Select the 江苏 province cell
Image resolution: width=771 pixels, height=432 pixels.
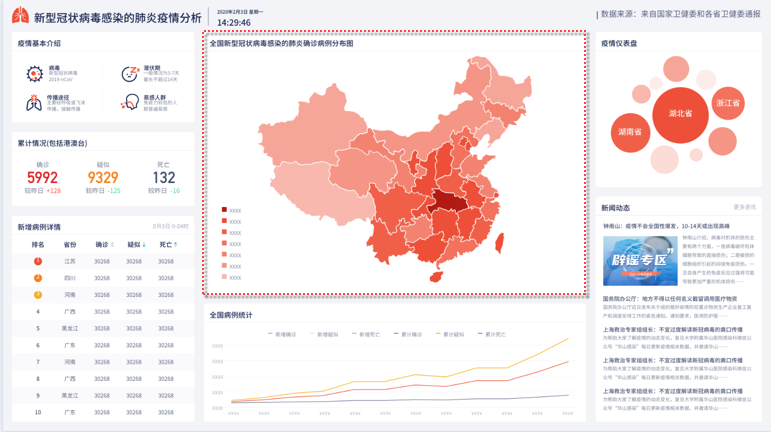pos(70,261)
